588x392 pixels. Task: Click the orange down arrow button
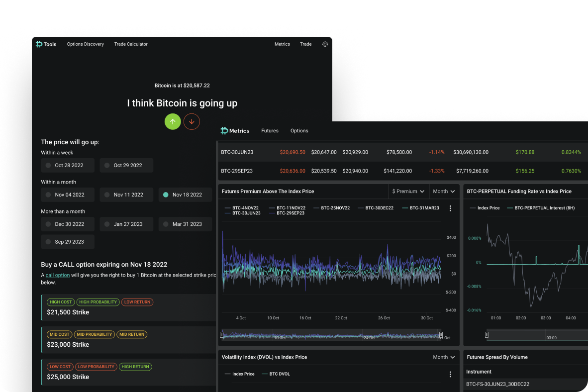[x=192, y=121]
